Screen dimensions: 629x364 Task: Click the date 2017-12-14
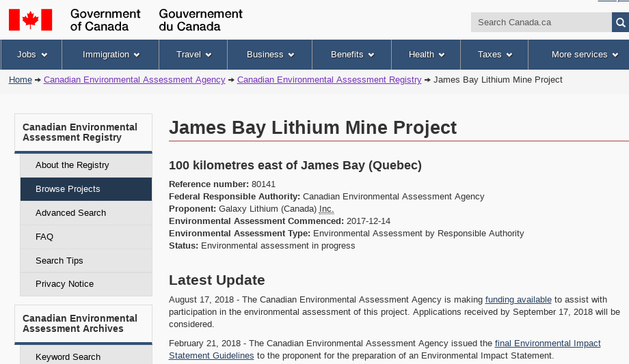(369, 221)
